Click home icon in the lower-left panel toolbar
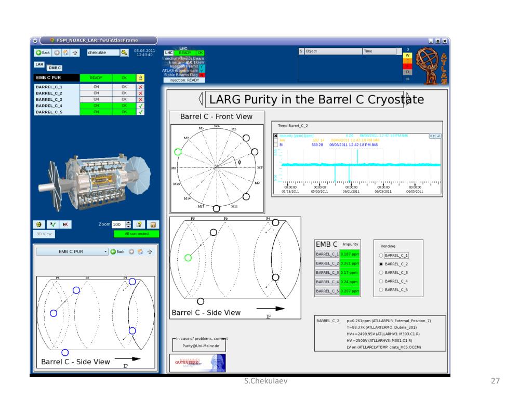 tap(140, 251)
